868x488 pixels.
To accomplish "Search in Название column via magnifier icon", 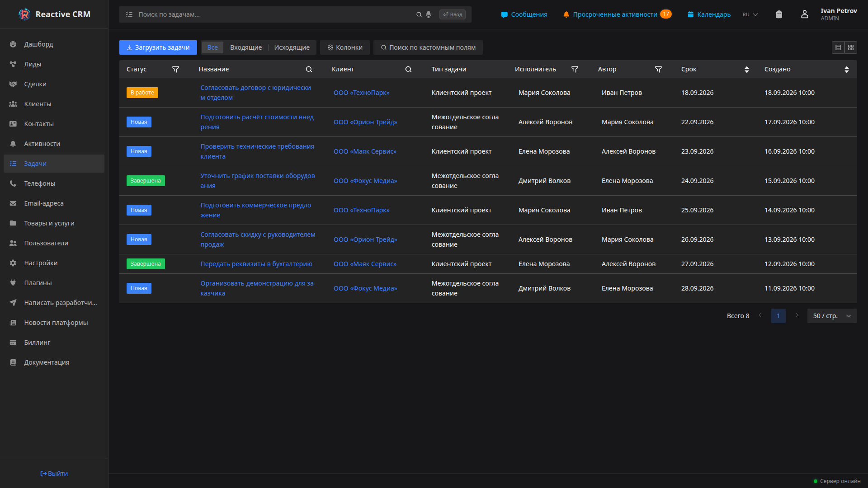I will click(309, 69).
